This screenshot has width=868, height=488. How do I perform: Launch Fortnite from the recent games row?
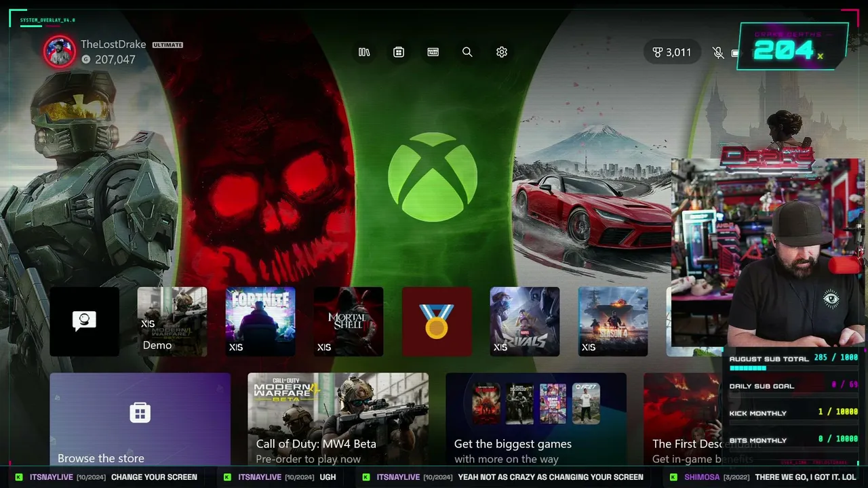[260, 321]
